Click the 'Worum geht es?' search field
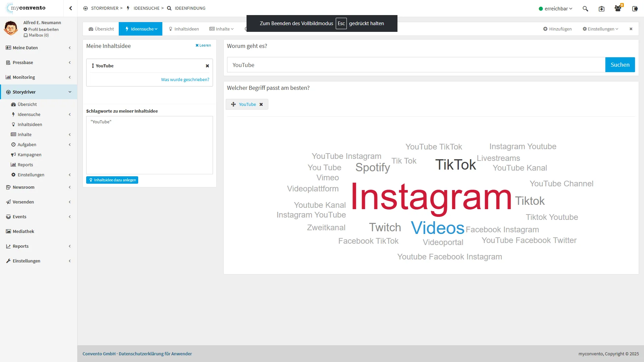 416,65
